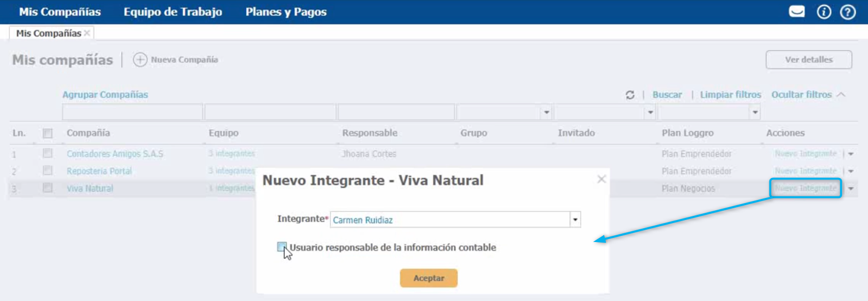Viewport: 868px width, 301px height.
Task: Toggle the select-all checkbox in header
Action: 48,133
